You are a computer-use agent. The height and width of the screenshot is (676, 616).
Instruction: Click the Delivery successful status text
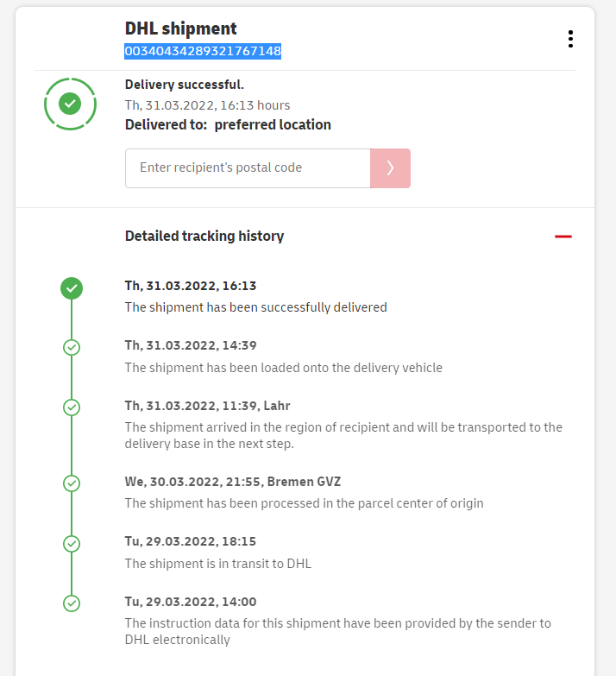[185, 85]
